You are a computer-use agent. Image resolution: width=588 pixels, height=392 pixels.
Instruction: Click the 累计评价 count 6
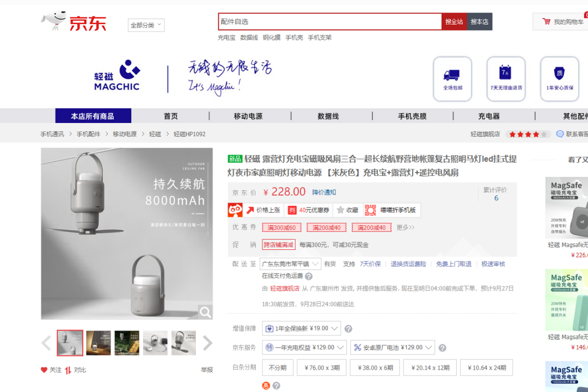496,198
